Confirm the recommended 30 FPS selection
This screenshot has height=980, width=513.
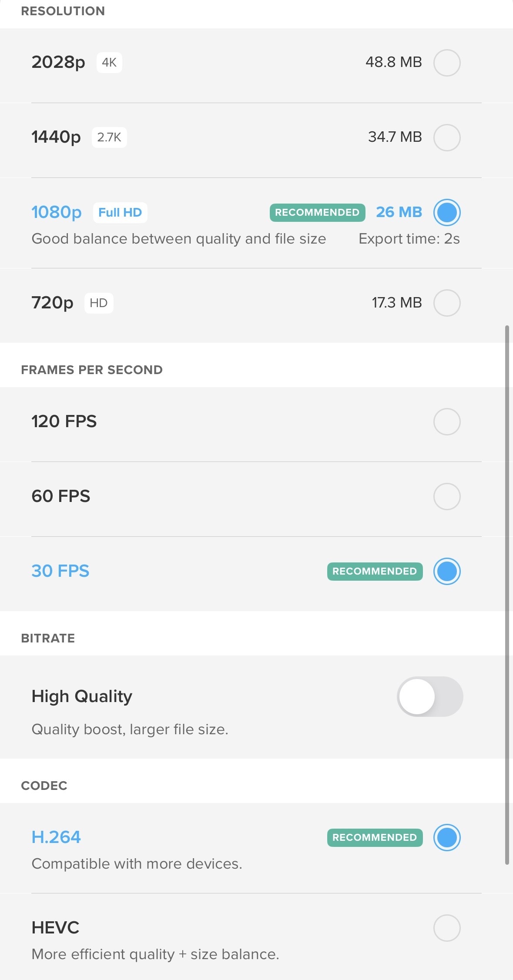446,571
